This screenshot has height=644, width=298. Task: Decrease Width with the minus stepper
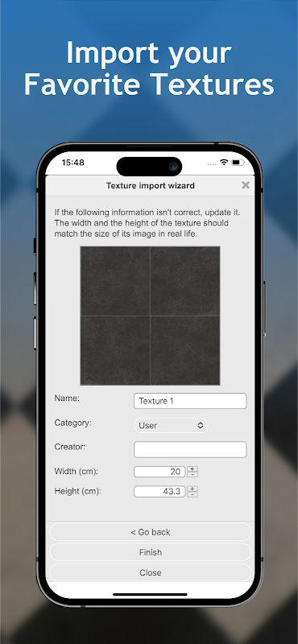click(x=192, y=474)
